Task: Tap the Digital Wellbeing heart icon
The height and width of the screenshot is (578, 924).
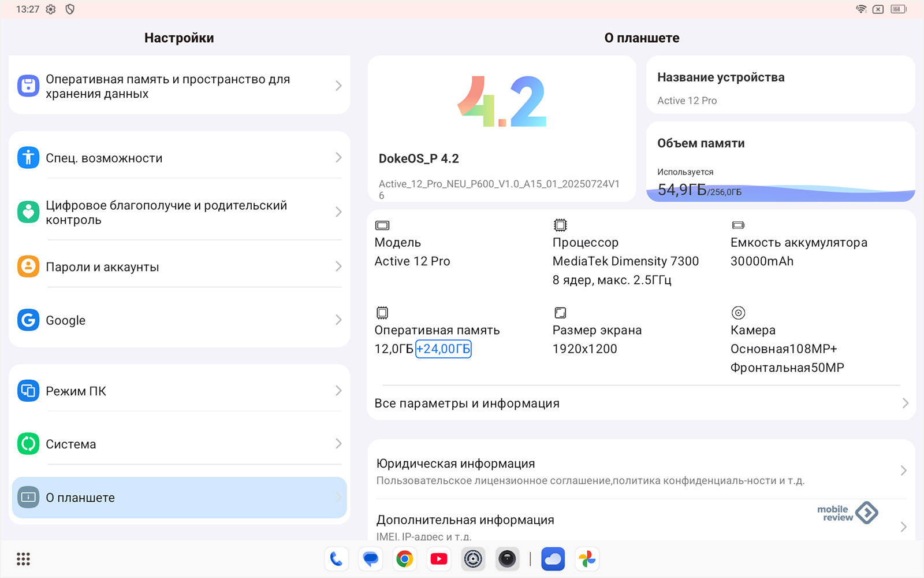Action: pos(28,212)
